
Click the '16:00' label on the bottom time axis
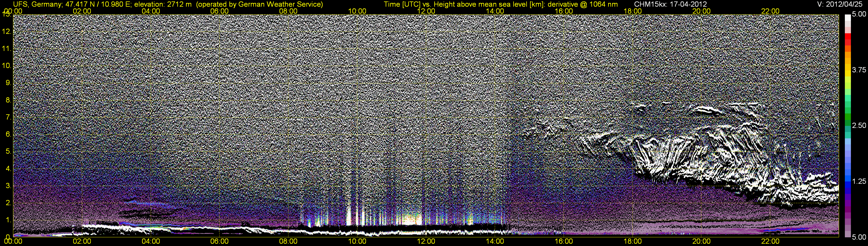click(x=564, y=242)
